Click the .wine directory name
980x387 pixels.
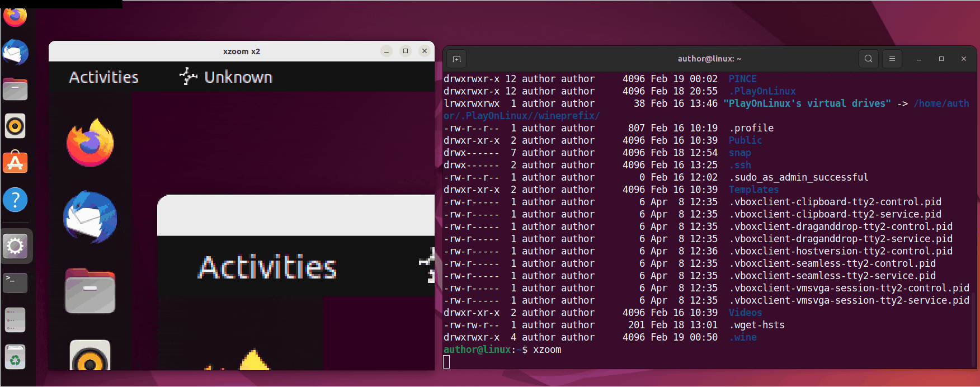[x=742, y=337]
